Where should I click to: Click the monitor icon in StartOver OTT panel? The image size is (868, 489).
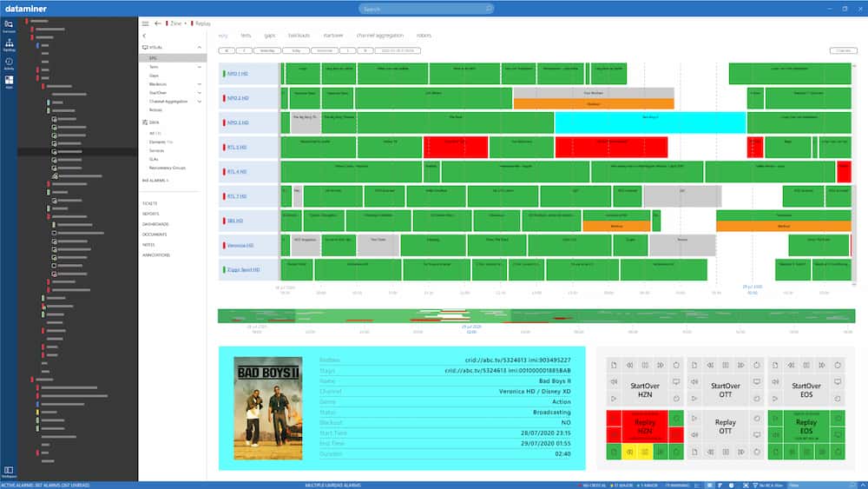757,382
